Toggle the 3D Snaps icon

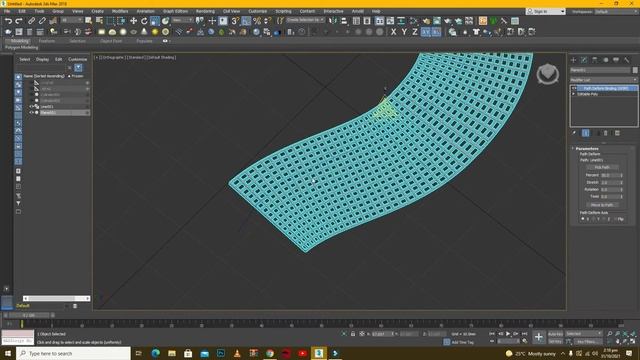235,21
